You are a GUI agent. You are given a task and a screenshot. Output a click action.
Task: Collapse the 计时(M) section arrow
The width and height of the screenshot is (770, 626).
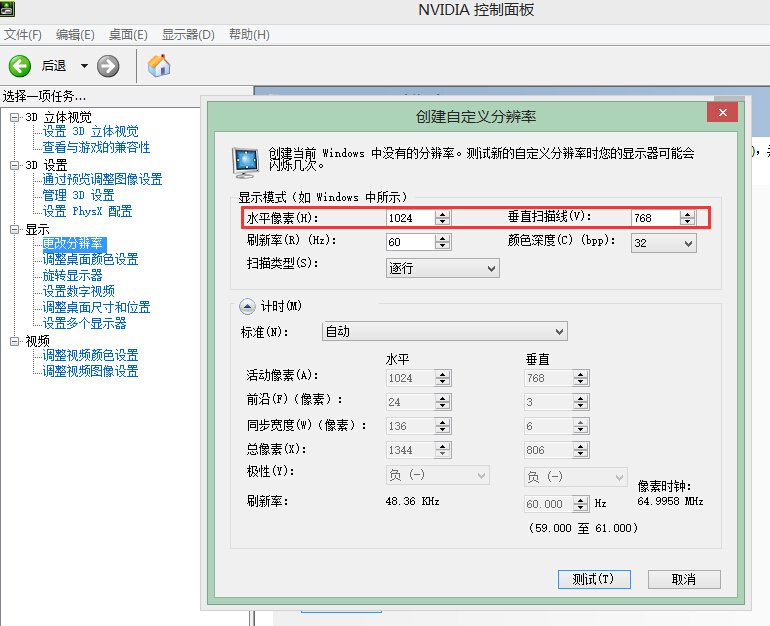(247, 307)
